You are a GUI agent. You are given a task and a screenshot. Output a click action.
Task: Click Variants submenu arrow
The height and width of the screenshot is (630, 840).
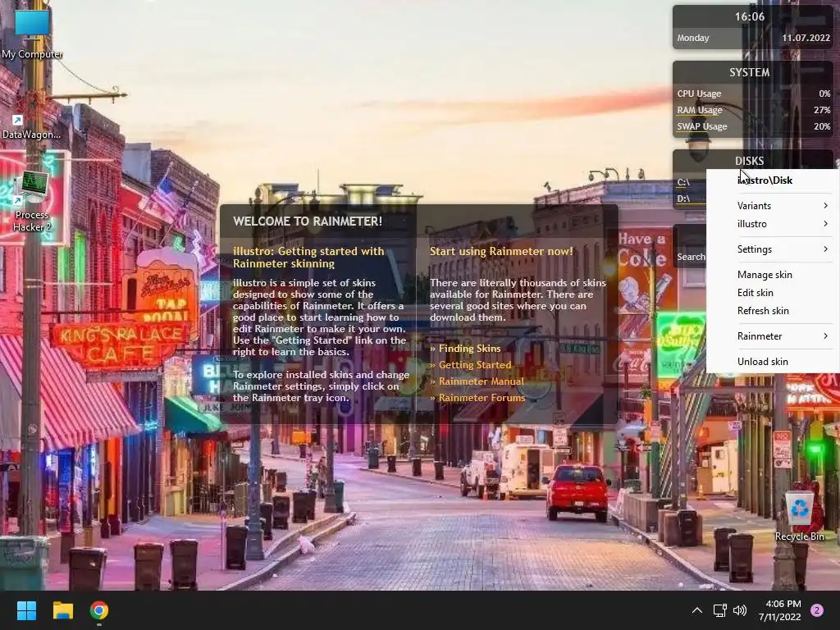point(825,206)
